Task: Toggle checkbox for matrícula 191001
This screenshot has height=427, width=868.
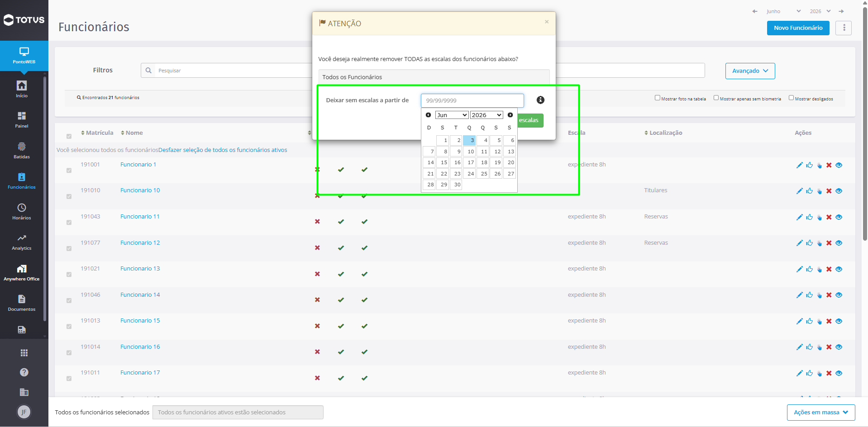Action: pyautogui.click(x=69, y=171)
